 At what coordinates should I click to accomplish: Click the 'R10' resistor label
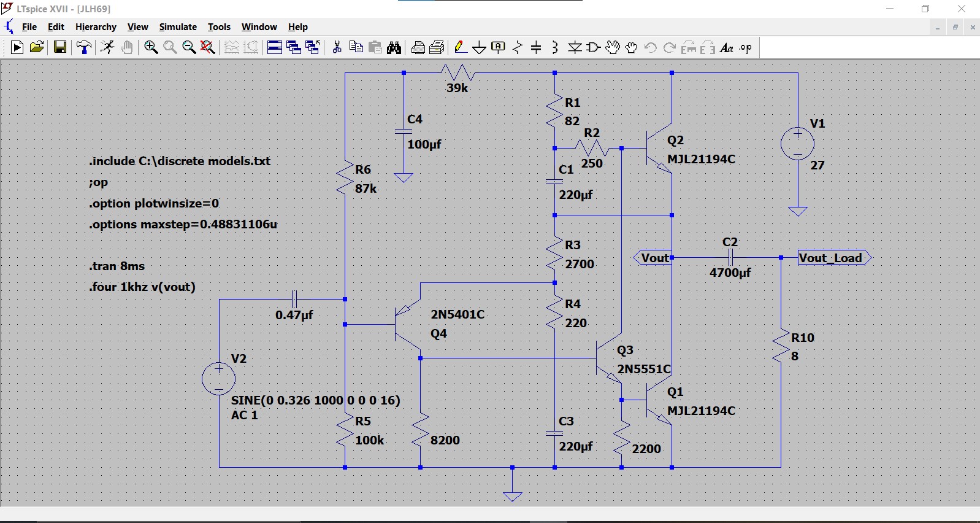[803, 338]
